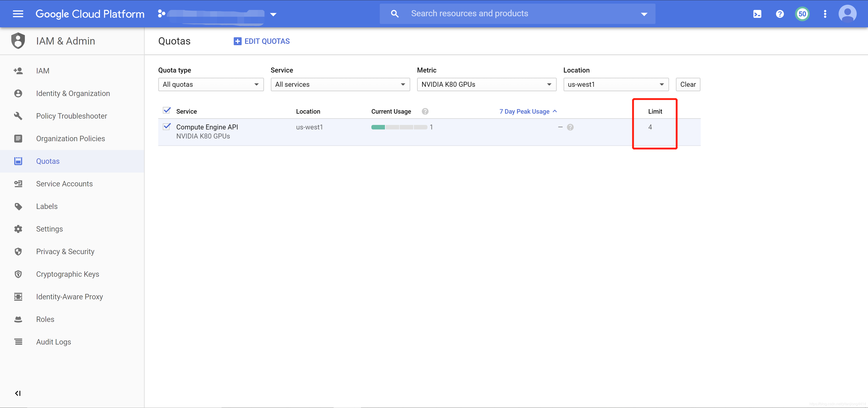Click the Identity & Organization person icon
This screenshot has width=868, height=408.
pyautogui.click(x=18, y=93)
